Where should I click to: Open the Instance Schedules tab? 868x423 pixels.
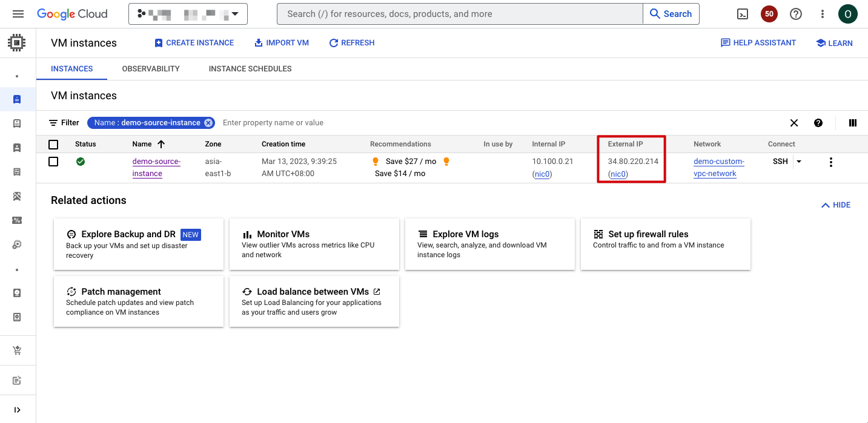pyautogui.click(x=250, y=69)
